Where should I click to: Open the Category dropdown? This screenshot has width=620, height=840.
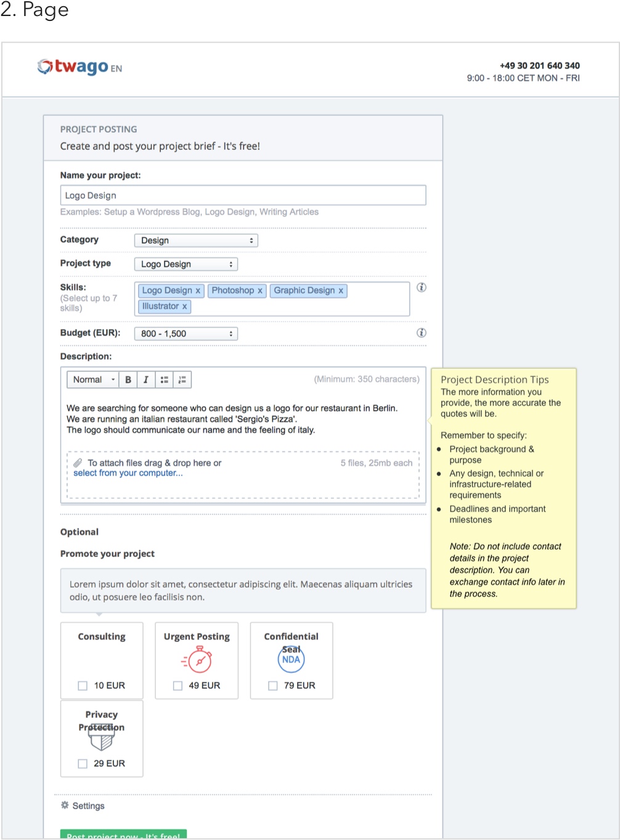196,241
